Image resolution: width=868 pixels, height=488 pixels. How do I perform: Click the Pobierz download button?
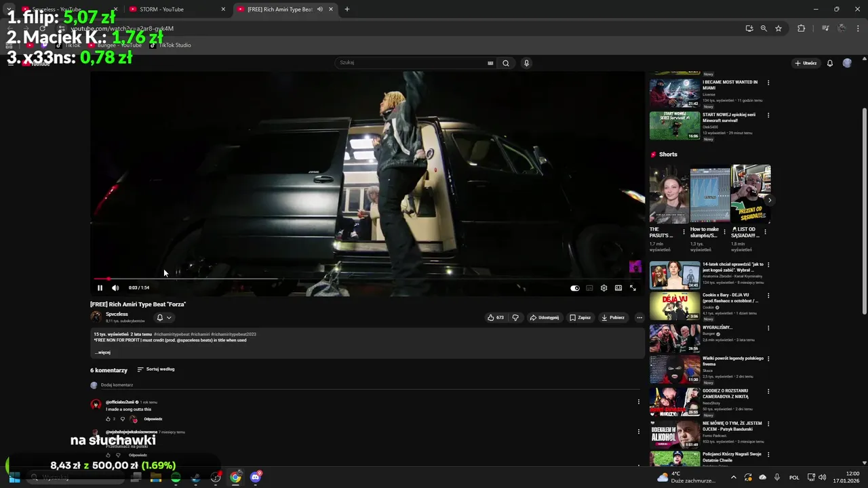pyautogui.click(x=613, y=317)
